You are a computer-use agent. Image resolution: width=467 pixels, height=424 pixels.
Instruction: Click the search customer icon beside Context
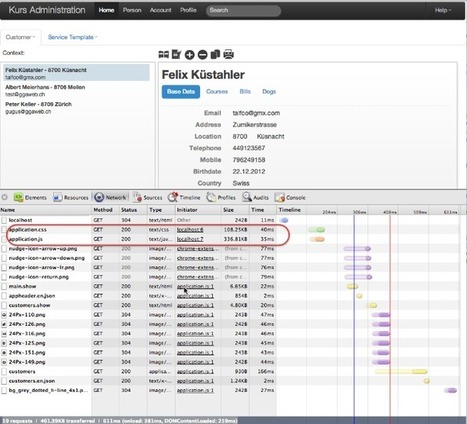click(163, 54)
